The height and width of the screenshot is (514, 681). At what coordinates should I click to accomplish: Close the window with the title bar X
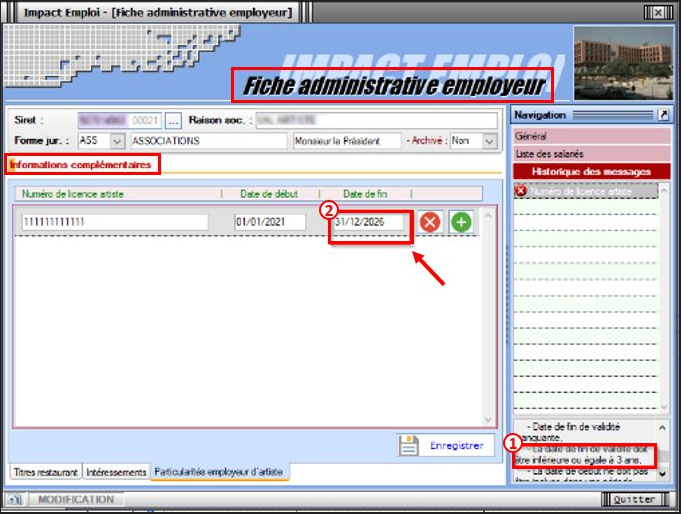click(x=658, y=12)
